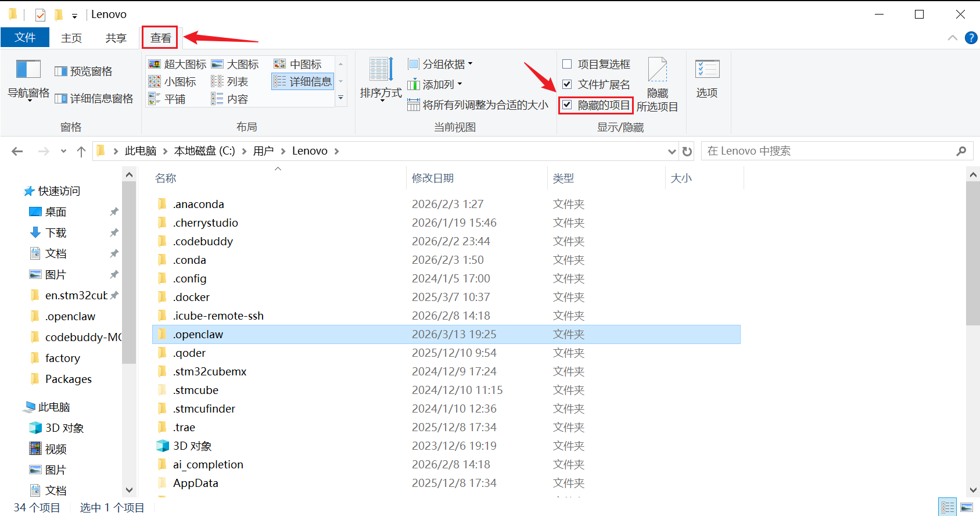980x516 pixels.
Task: Click the properties quick access icon
Action: tap(40, 15)
